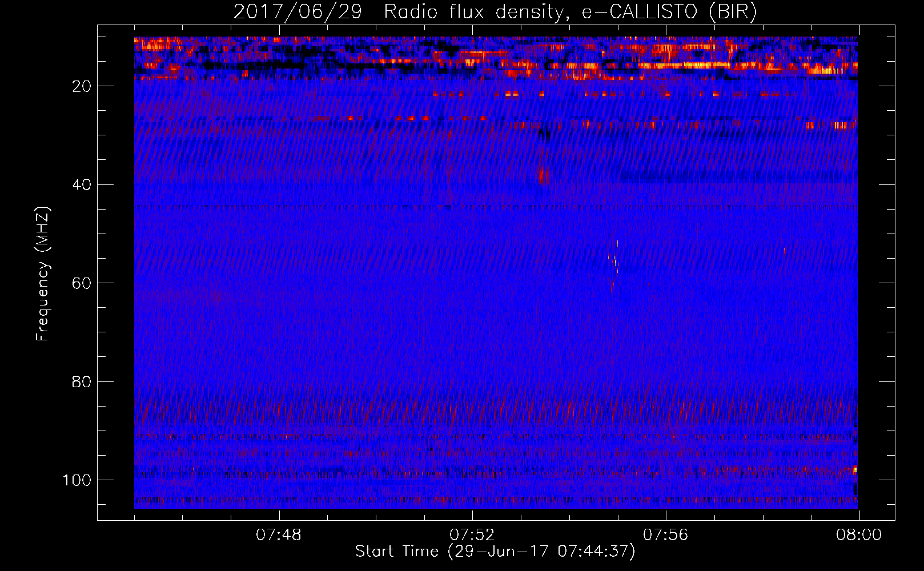Screen dimensions: 924x571
Task: Click the 40 frequency tick label
Action: point(82,184)
